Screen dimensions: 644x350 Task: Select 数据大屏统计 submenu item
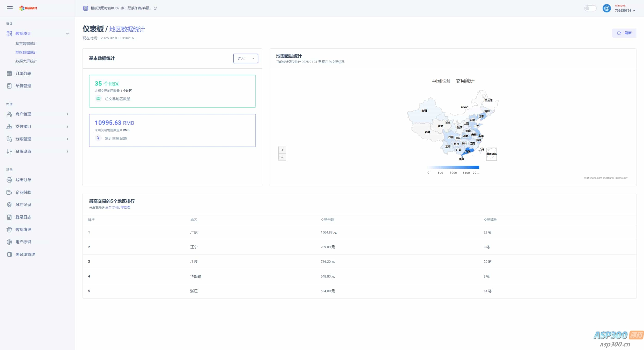click(x=26, y=61)
